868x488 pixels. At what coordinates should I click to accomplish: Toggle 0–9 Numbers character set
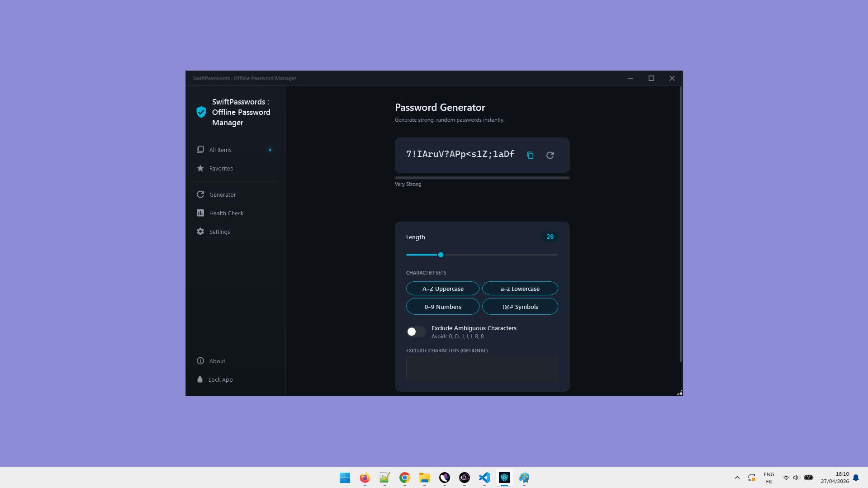pyautogui.click(x=443, y=307)
